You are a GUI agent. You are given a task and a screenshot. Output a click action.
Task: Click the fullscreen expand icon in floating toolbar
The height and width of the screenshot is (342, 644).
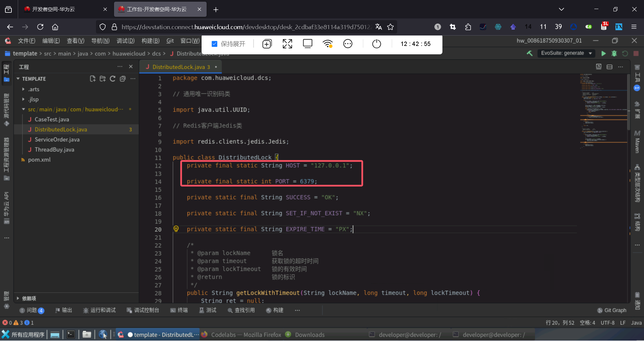coord(287,44)
